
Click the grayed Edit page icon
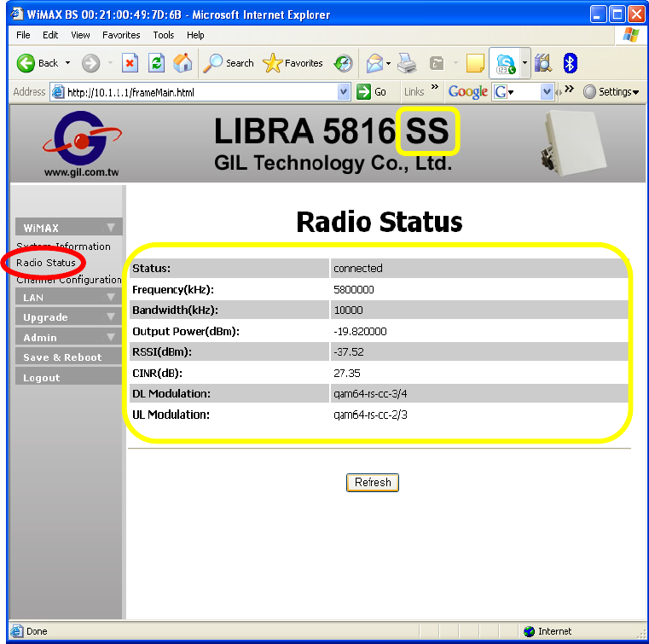437,63
